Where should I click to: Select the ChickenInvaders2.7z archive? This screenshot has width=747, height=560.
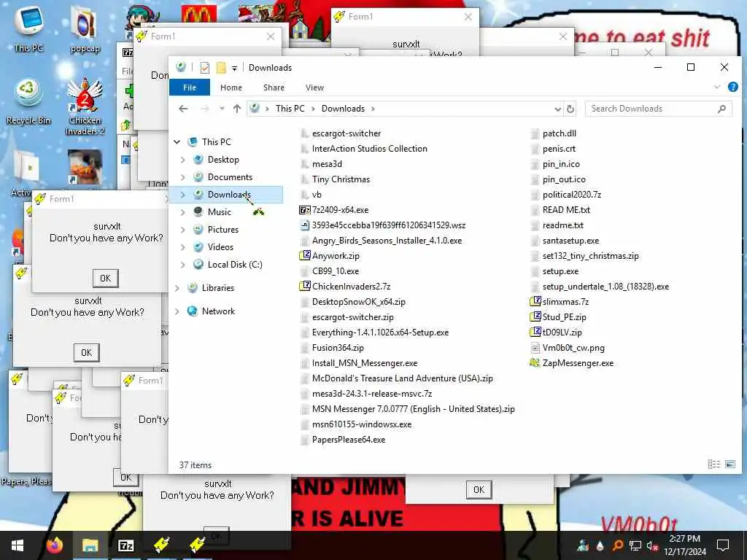click(x=345, y=286)
